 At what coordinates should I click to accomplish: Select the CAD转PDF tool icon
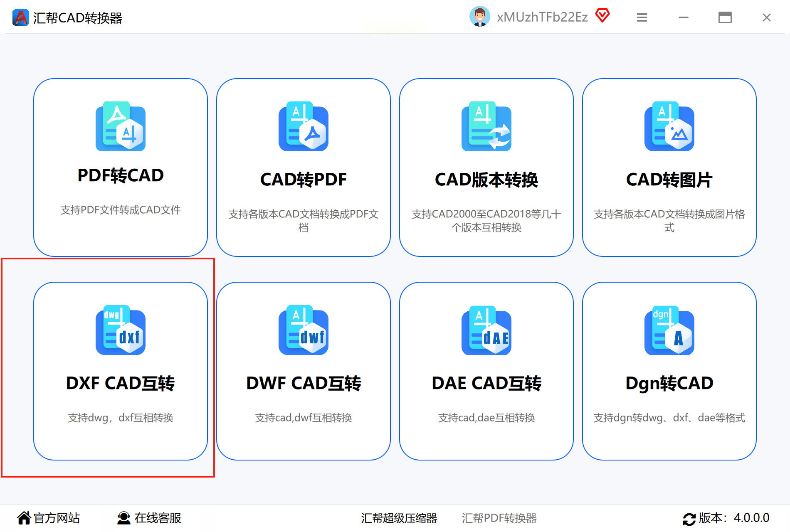304,126
